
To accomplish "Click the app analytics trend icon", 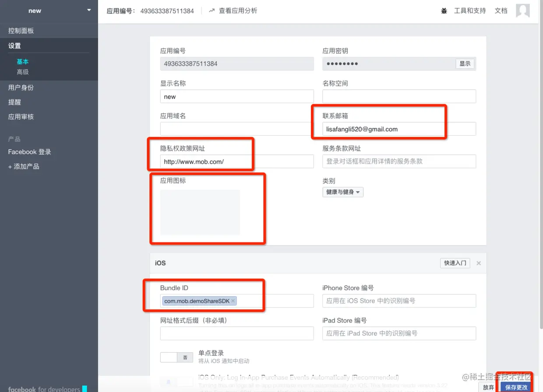I will click(x=212, y=10).
